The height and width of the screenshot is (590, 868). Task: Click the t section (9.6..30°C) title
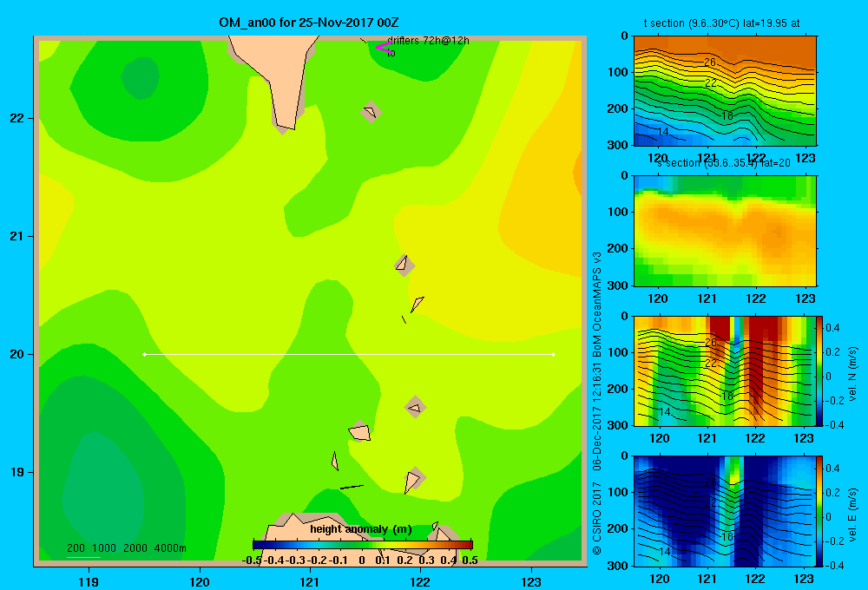(x=721, y=23)
